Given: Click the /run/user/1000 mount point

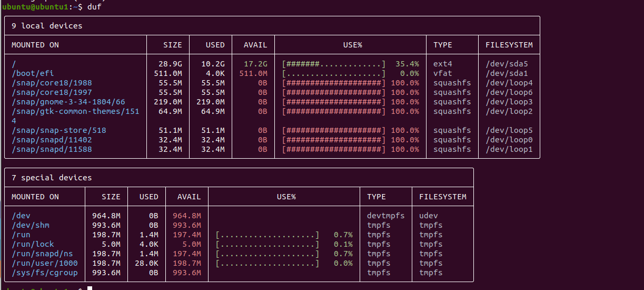Looking at the screenshot, I should click(45, 263).
